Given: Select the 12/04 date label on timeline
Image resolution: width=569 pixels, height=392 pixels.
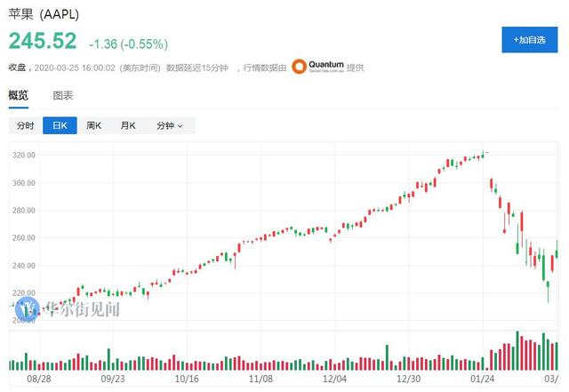Looking at the screenshot, I should coord(334,377).
